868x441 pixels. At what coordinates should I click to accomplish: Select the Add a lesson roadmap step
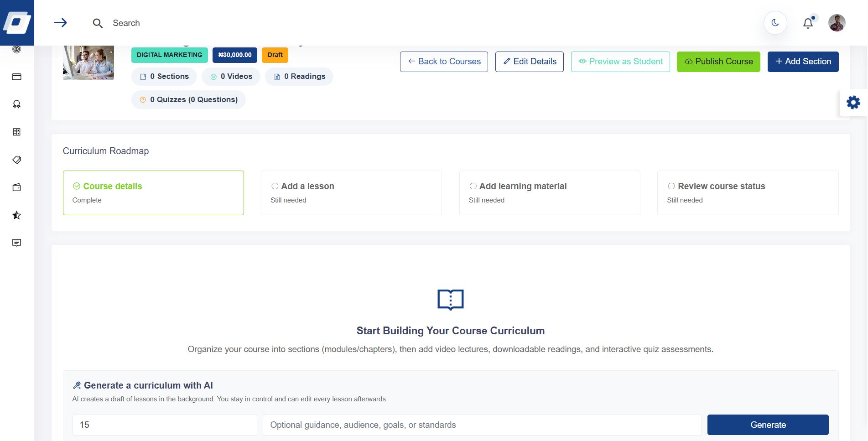coord(351,193)
